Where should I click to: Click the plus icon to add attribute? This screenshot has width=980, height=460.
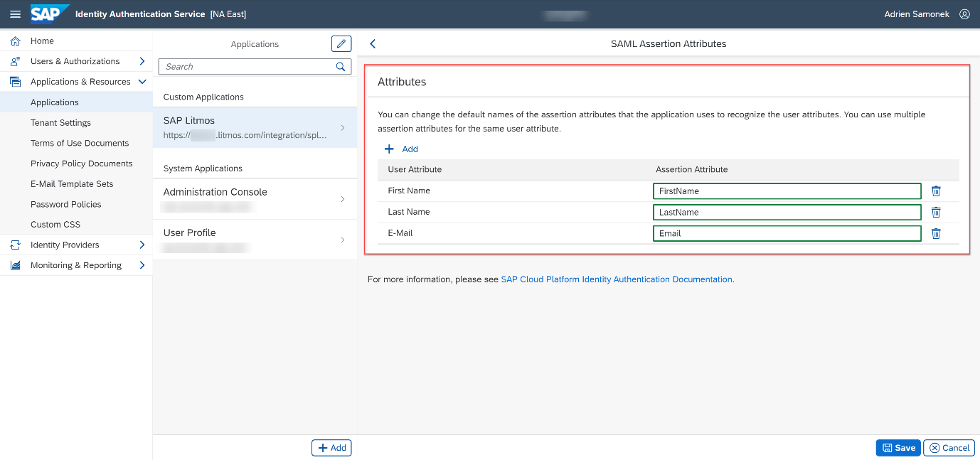pyautogui.click(x=389, y=149)
